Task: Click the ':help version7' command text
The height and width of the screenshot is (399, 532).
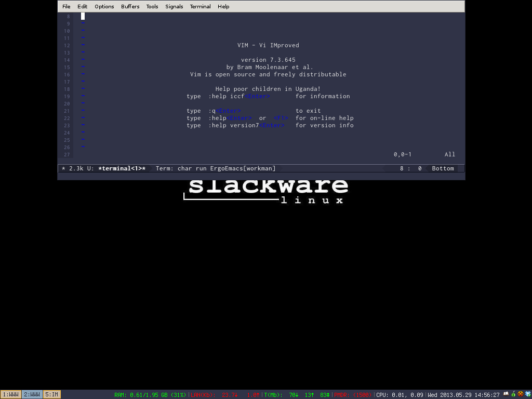Action: click(233, 125)
